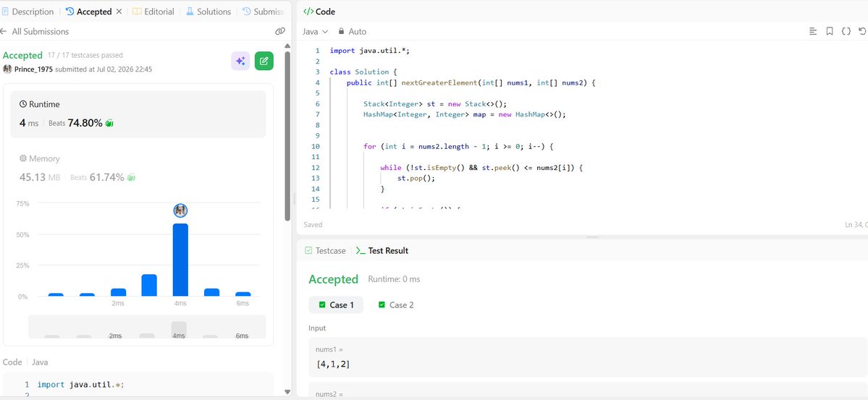Click the clapping icon beside 61.74%
Screen dimensions: 868x400
(x=130, y=178)
